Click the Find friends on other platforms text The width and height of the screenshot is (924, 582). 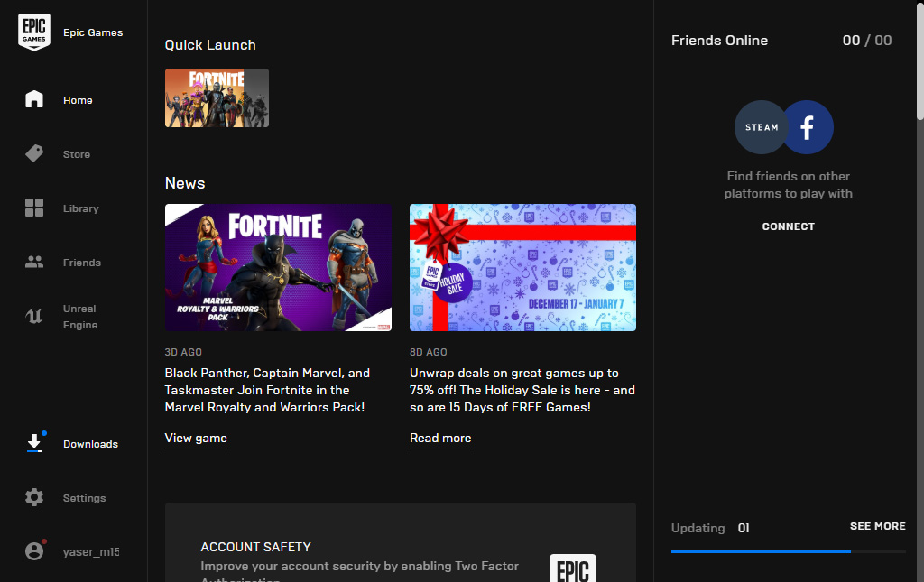[x=789, y=185]
